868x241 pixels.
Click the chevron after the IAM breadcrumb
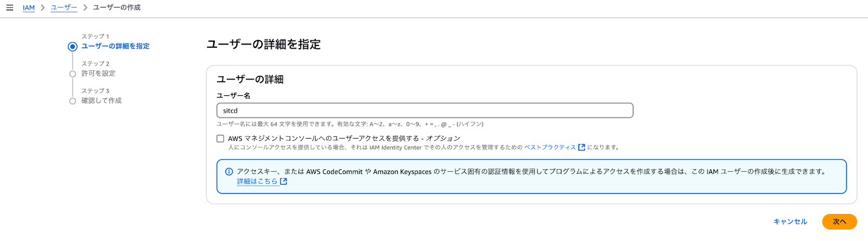pyautogui.click(x=43, y=8)
